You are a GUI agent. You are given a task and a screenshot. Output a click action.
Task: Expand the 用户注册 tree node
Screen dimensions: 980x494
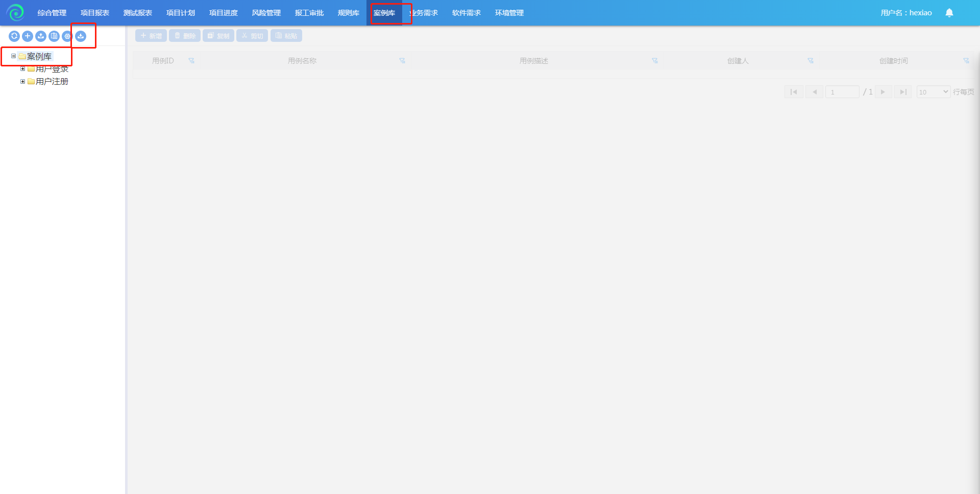pos(22,82)
